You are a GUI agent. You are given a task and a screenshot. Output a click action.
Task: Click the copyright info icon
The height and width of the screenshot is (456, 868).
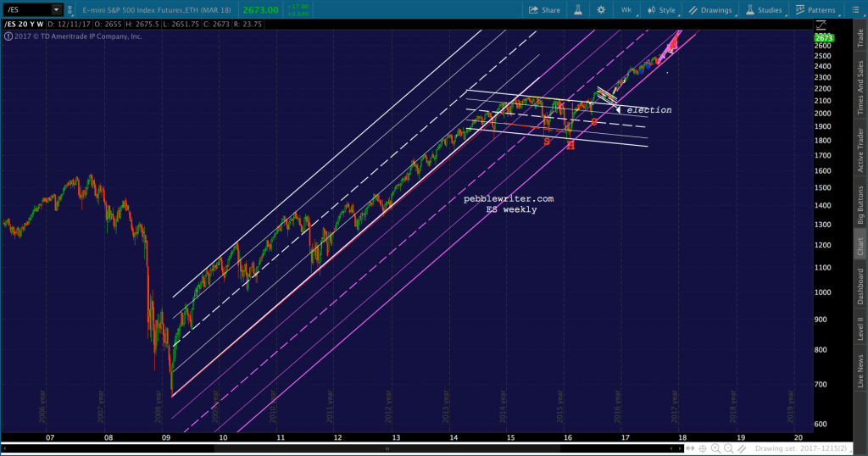pyautogui.click(x=8, y=36)
